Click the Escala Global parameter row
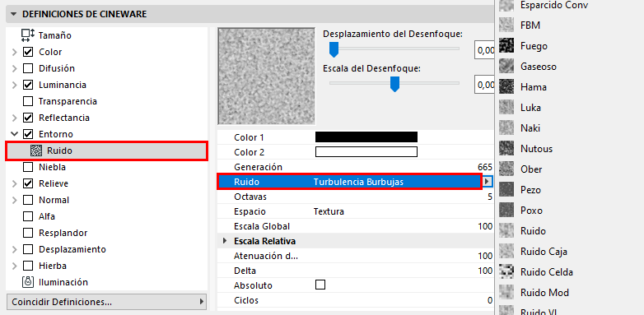644x315 pixels. tap(355, 226)
